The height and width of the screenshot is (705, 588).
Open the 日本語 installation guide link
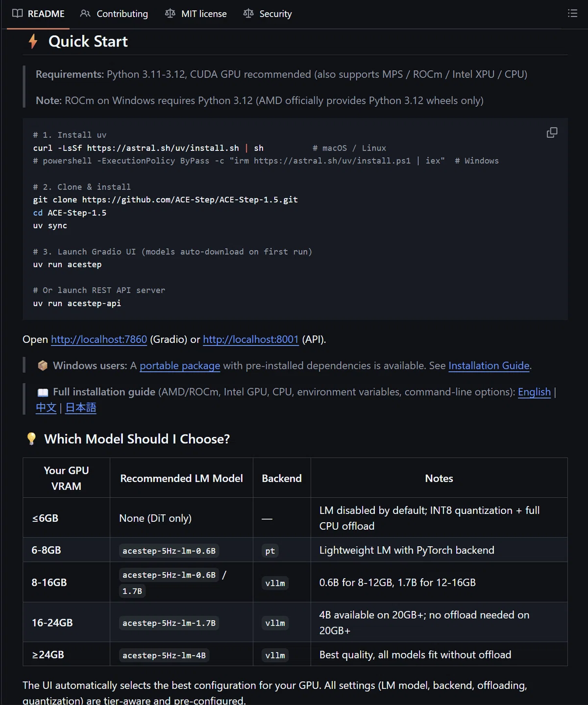pyautogui.click(x=81, y=408)
